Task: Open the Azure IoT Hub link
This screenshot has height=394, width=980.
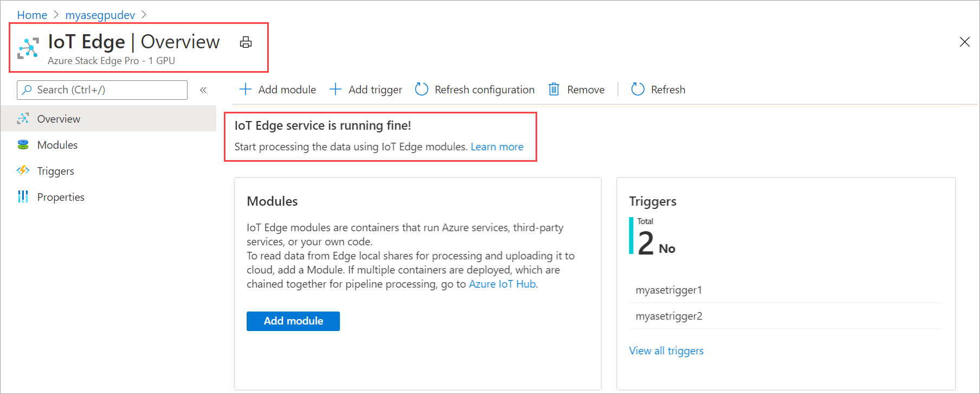Action: [x=502, y=284]
